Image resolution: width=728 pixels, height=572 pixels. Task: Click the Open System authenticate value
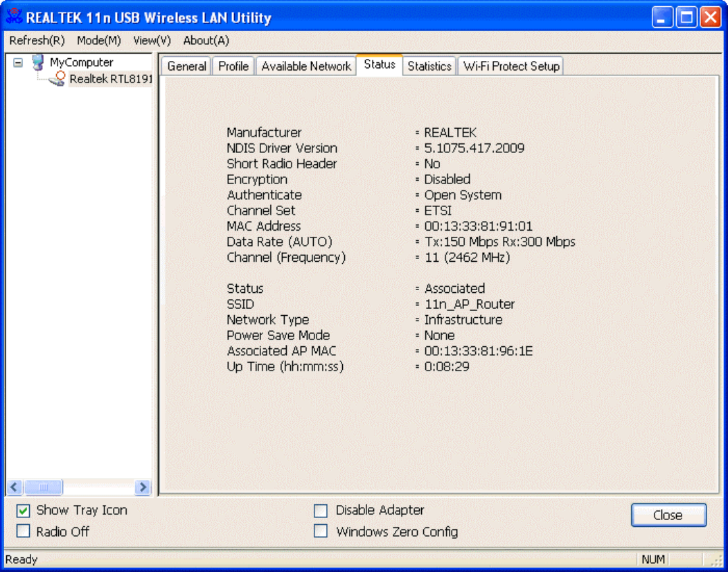463,195
